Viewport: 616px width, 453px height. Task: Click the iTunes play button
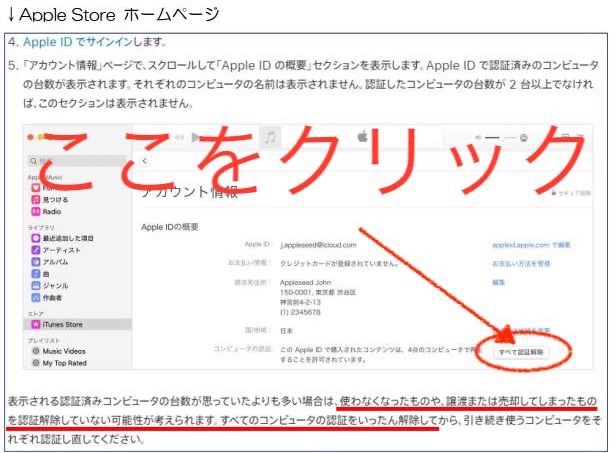point(195,137)
